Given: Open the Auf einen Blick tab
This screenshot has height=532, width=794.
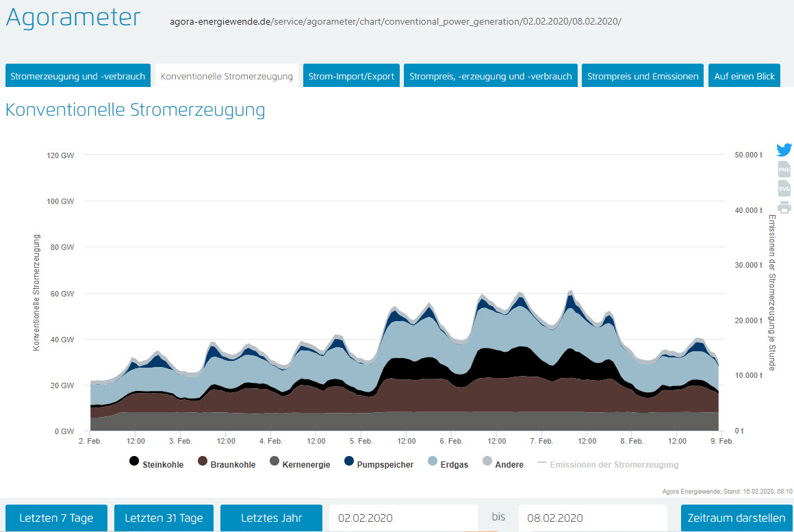Looking at the screenshot, I should 744,76.
